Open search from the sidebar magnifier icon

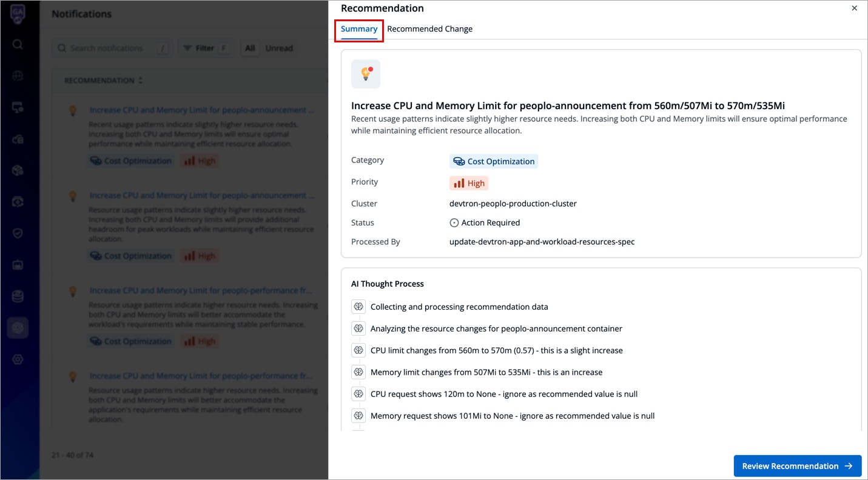click(x=18, y=44)
